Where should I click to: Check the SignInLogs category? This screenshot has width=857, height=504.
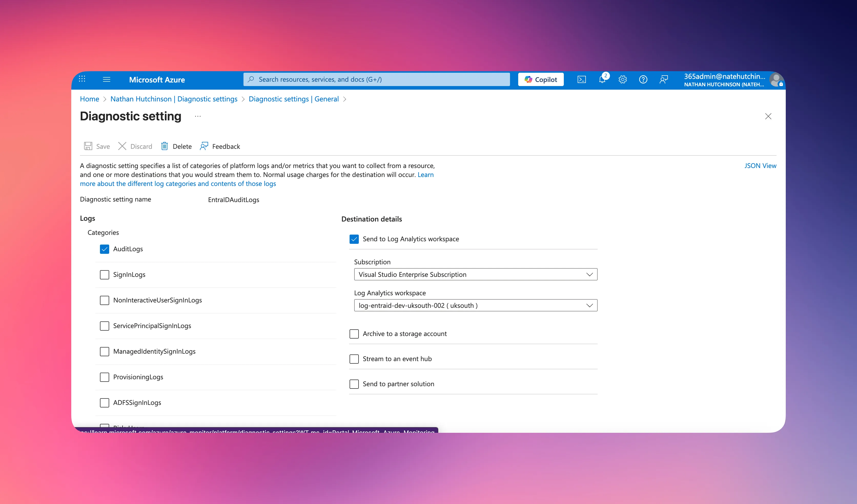pos(104,275)
